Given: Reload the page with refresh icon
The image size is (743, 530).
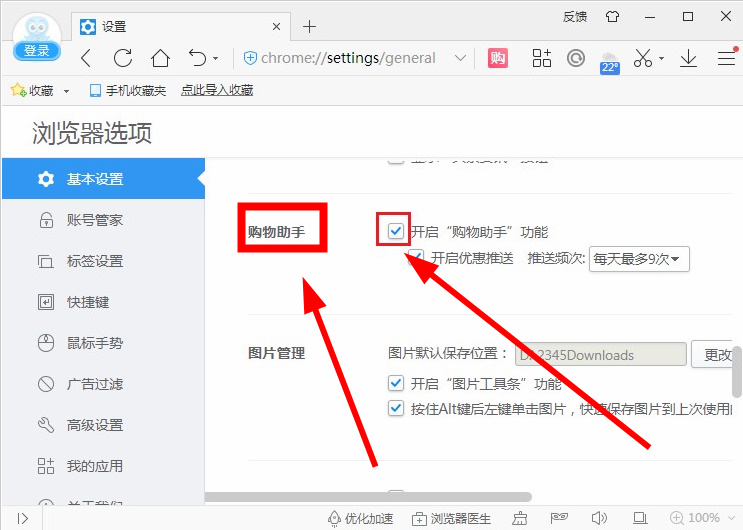Looking at the screenshot, I should pyautogui.click(x=123, y=58).
